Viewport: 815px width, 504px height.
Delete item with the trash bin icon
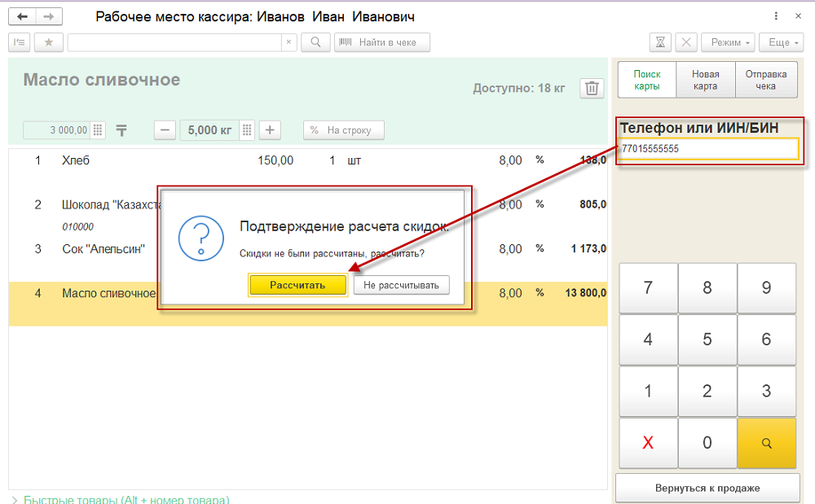592,88
